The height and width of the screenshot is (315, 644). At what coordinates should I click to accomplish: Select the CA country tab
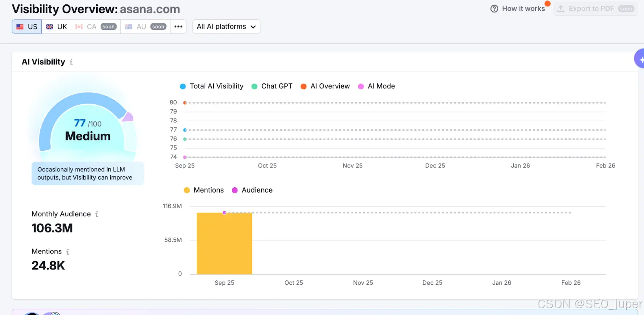(x=96, y=27)
